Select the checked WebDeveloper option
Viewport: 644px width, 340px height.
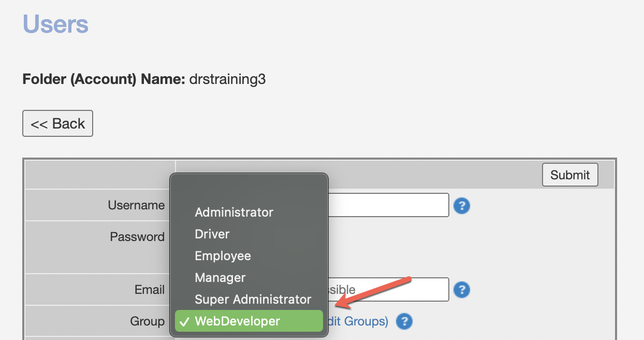248,321
